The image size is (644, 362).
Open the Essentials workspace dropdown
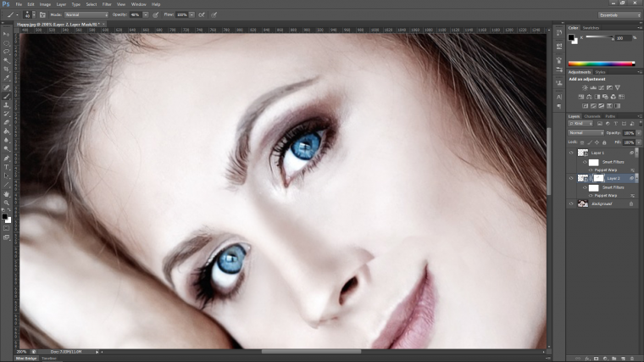(x=619, y=15)
